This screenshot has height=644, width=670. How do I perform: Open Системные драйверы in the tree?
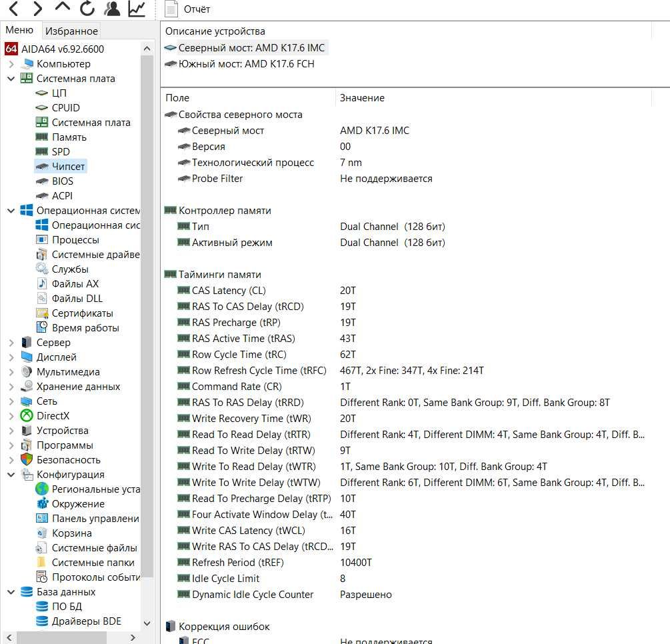[x=96, y=255]
